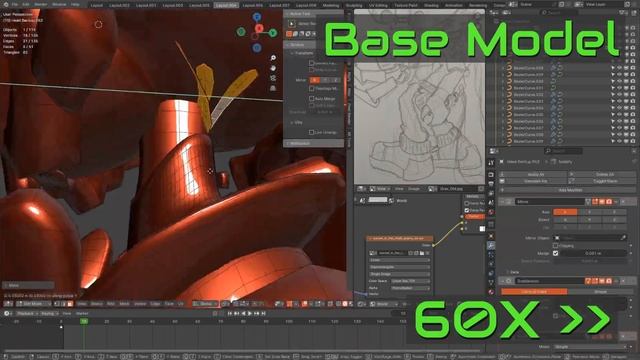Click the blue Z axis on the viewport gizmo
The image size is (640, 360).
pos(257,17)
